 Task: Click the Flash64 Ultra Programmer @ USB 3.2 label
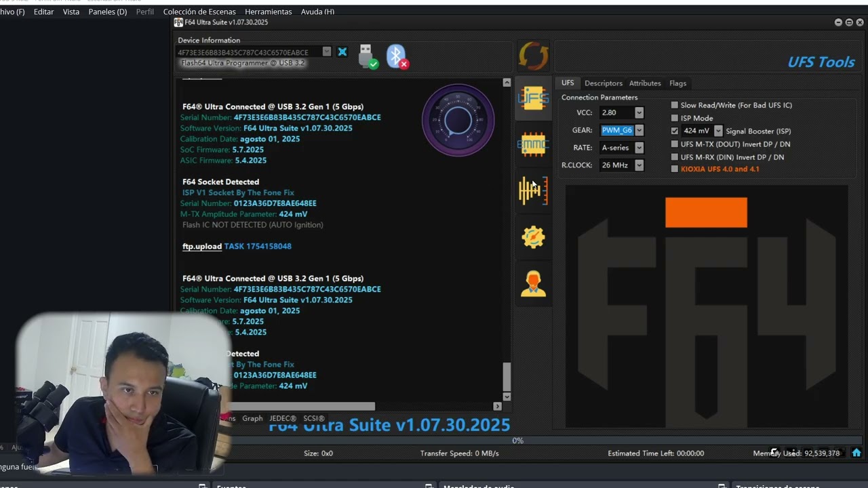pos(243,63)
